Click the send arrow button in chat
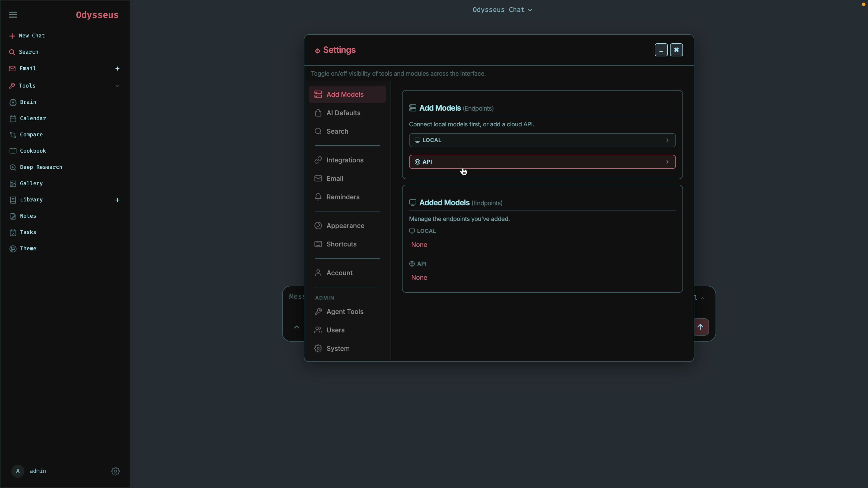This screenshot has height=488, width=868. click(701, 327)
